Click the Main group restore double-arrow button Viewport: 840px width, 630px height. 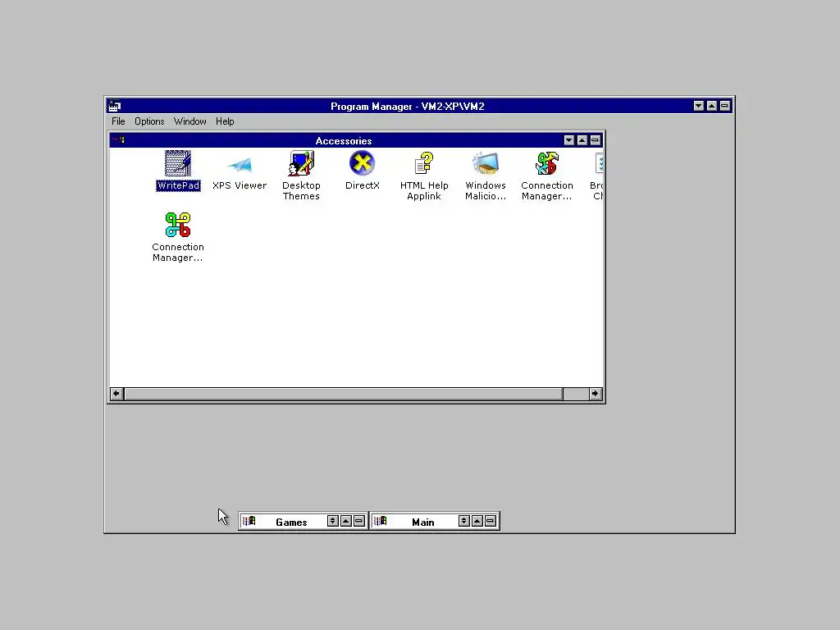tap(464, 521)
